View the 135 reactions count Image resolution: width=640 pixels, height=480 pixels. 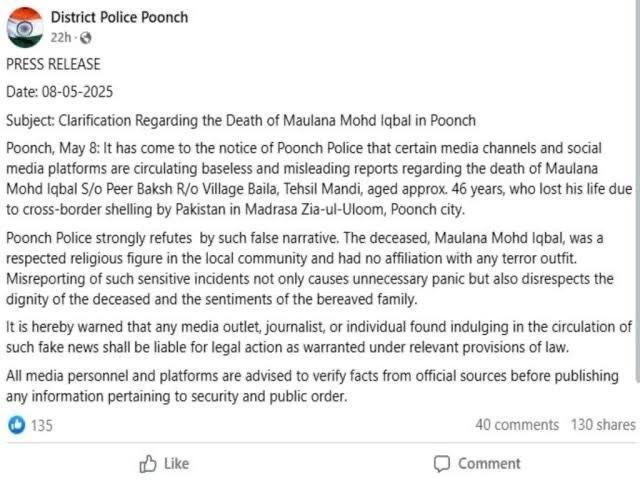click(x=42, y=425)
